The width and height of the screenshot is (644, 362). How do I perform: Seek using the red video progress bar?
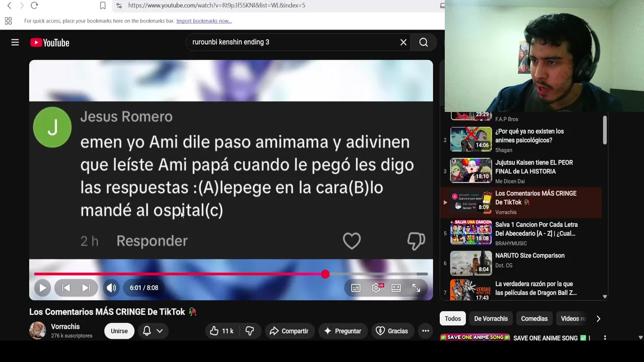[231, 274]
